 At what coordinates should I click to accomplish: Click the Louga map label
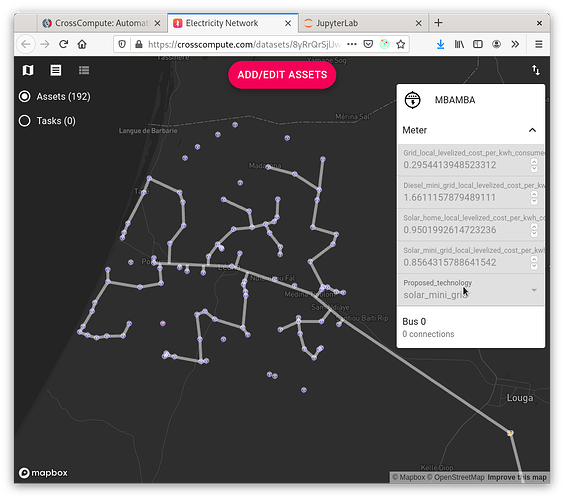[x=520, y=398]
